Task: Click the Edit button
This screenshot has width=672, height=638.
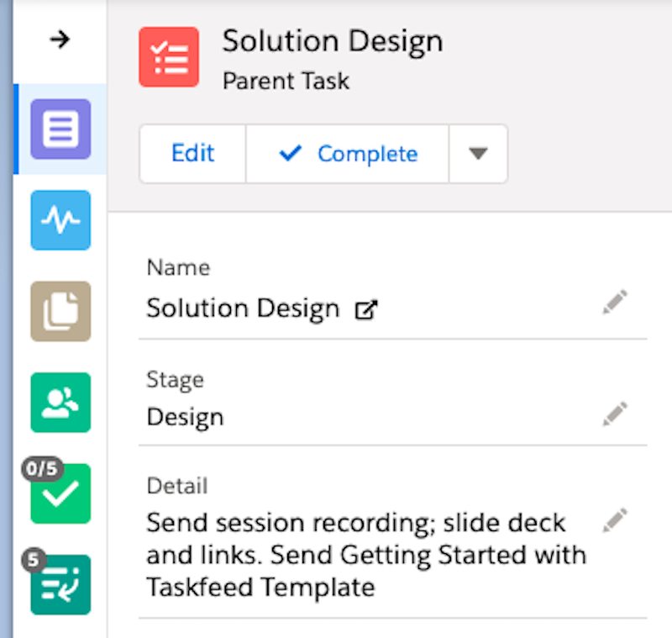Action: point(192,154)
